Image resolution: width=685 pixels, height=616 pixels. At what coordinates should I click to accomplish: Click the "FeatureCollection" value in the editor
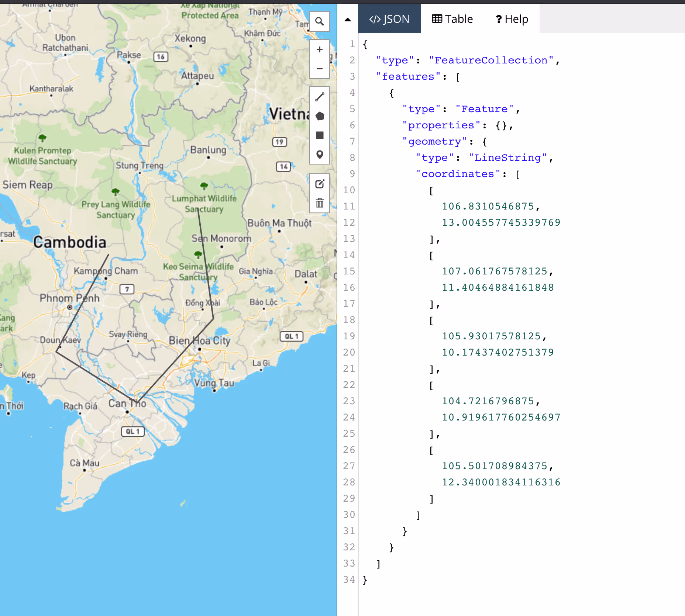pos(491,60)
